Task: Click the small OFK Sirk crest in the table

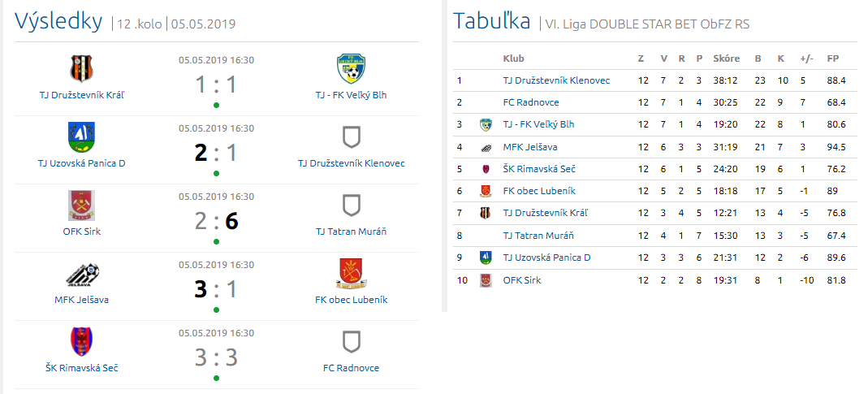Action: click(x=486, y=280)
